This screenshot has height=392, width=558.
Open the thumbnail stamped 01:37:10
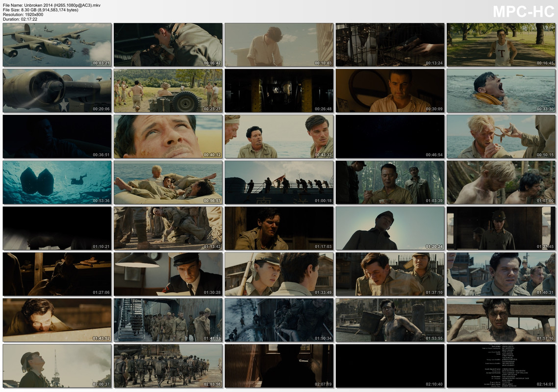390,274
